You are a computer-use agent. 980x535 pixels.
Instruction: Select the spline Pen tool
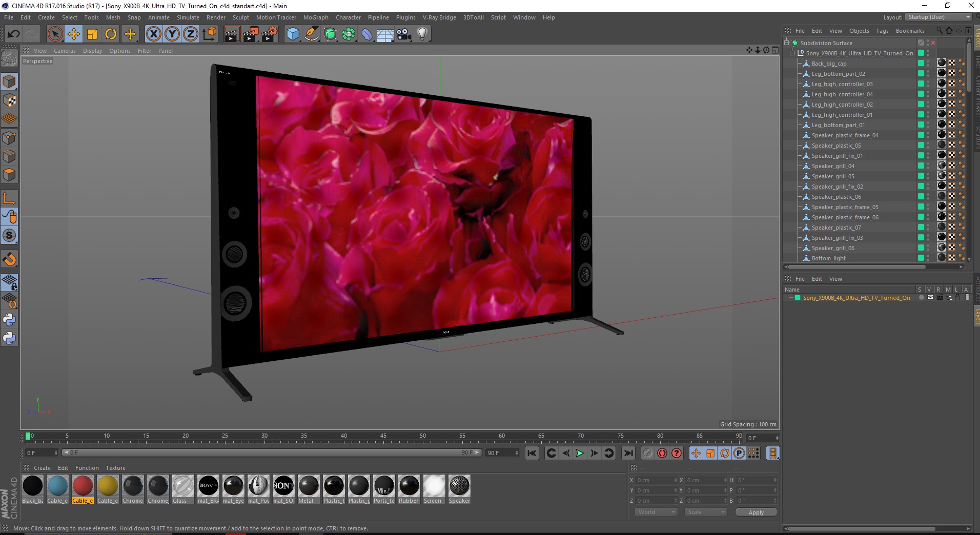[312, 34]
